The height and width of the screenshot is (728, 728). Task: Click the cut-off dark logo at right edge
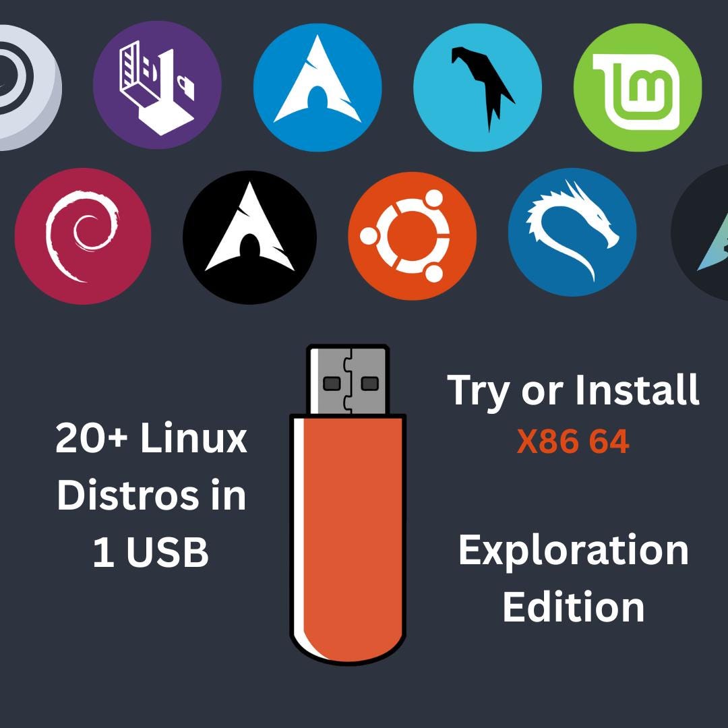coord(701,232)
